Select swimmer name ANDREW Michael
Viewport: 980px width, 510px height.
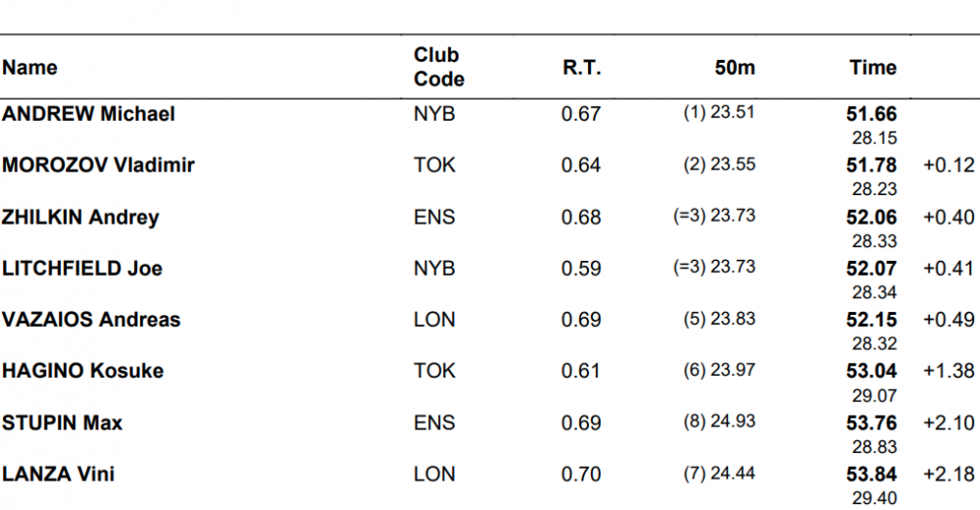tap(88, 114)
